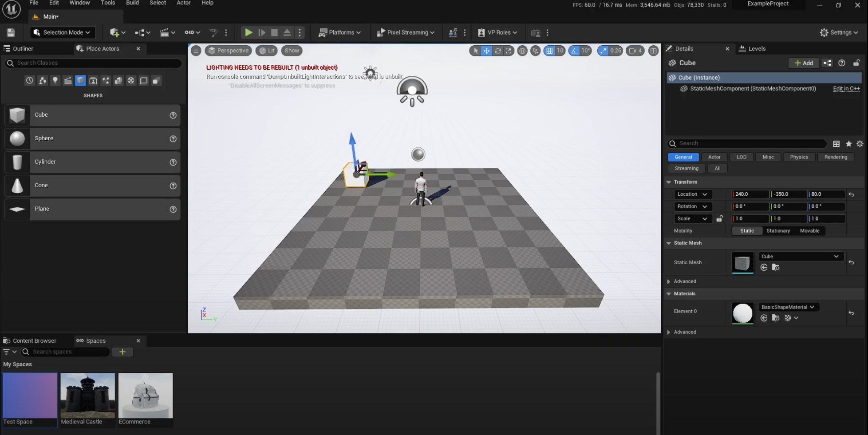Save the current level with disk icon
The width and height of the screenshot is (868, 435).
pos(11,32)
